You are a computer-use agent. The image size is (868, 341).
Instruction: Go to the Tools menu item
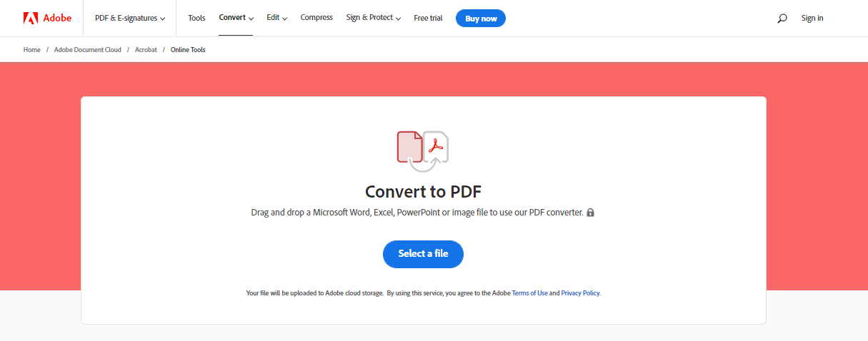(x=196, y=18)
